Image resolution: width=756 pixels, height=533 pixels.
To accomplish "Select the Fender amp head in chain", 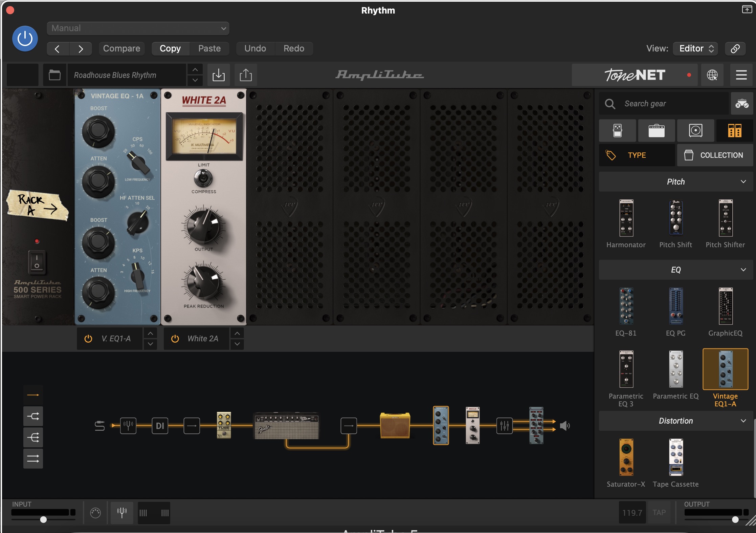I will (286, 426).
